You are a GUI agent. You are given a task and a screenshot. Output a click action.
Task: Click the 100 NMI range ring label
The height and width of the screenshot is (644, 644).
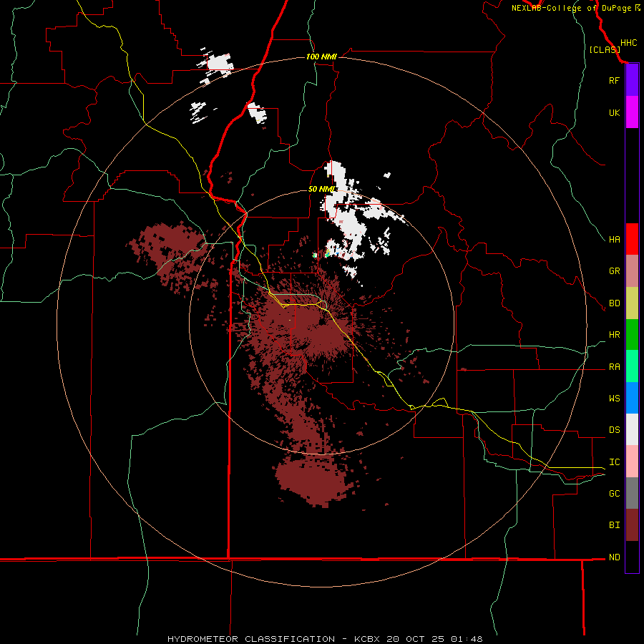321,57
